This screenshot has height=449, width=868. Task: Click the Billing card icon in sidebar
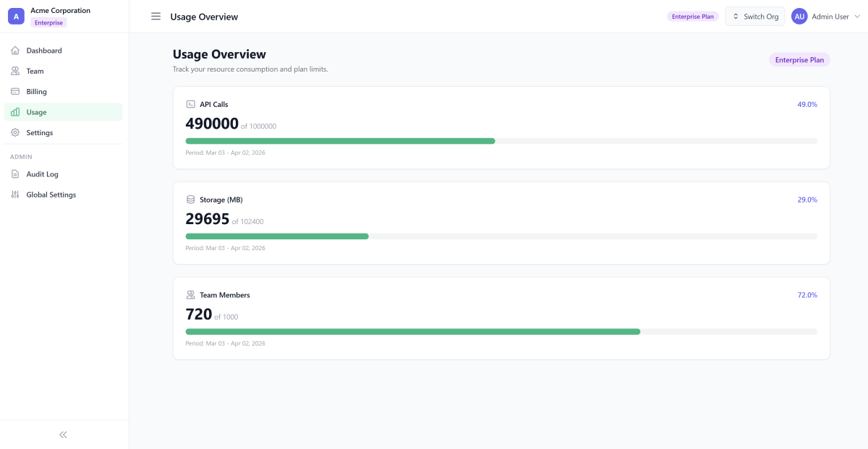15,91
